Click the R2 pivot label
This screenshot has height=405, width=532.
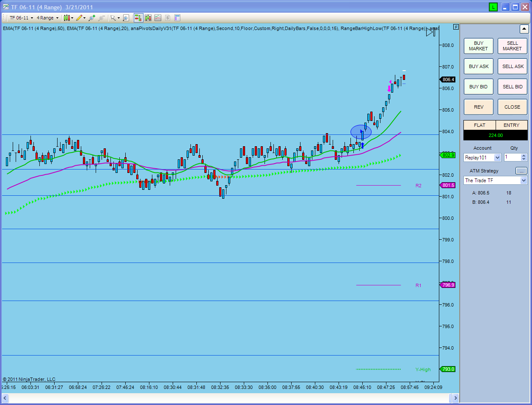[418, 186]
